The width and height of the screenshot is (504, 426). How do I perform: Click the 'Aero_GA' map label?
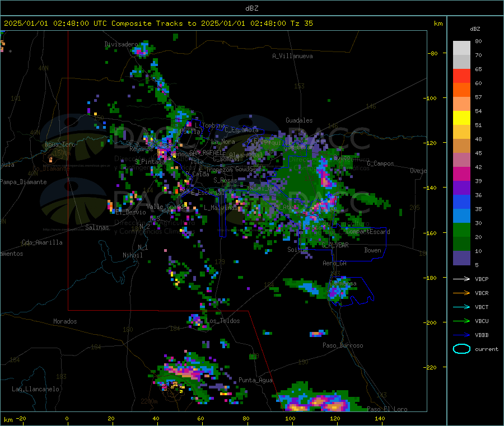tap(334, 263)
